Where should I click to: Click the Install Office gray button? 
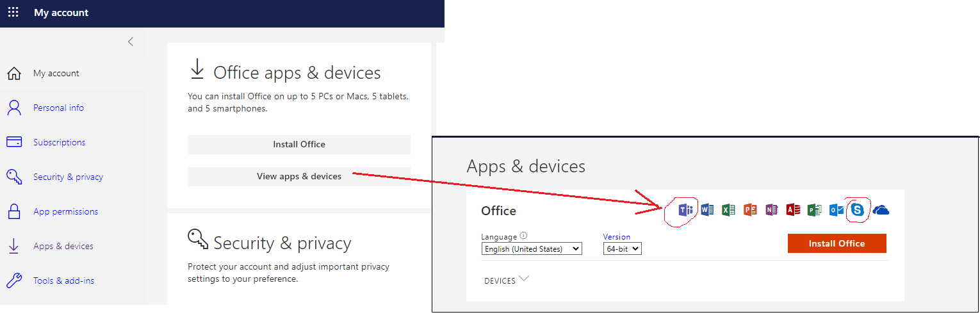click(x=299, y=145)
